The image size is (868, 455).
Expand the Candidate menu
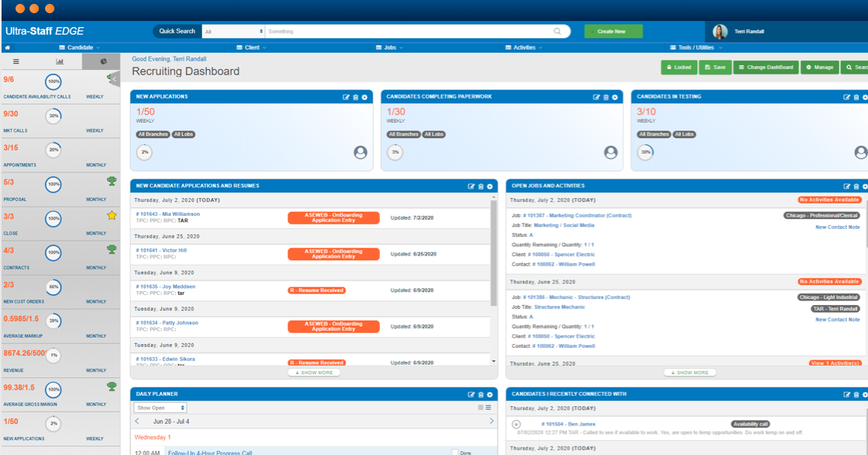pos(80,47)
